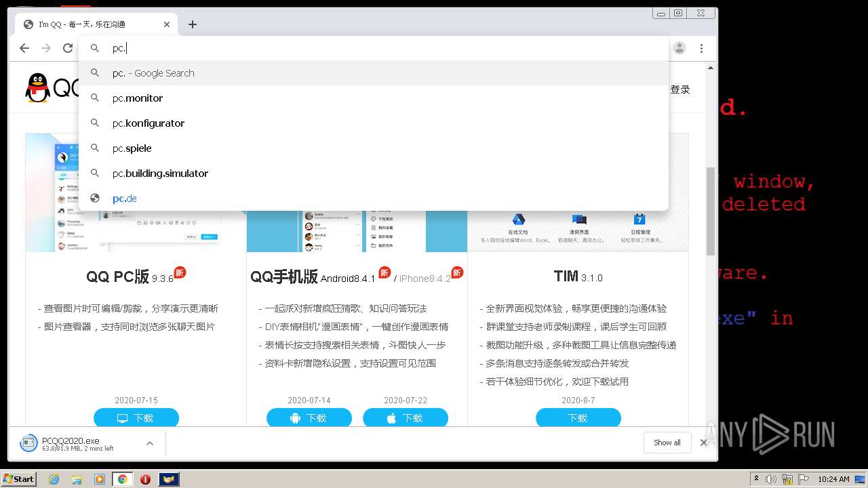Launch Internet Explorer from taskbar

coord(54,479)
